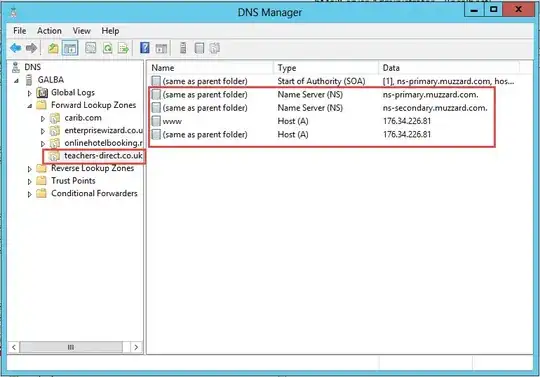Click the DNS root node icon
540x377 pixels.
(x=16, y=67)
